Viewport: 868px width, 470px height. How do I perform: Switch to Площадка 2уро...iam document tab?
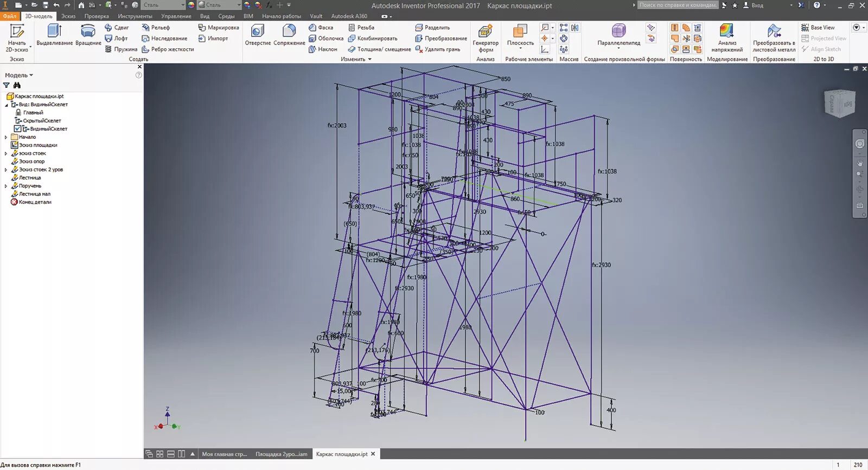click(281, 454)
